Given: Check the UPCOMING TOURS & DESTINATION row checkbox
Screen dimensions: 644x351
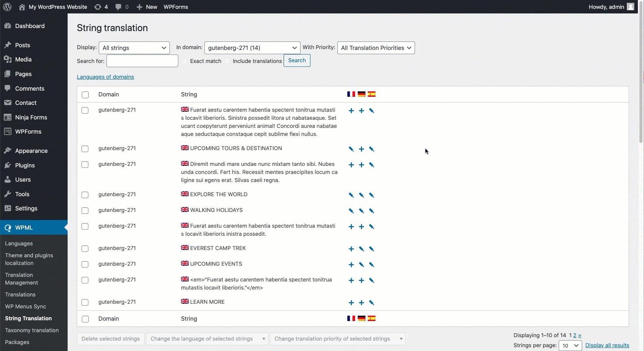Looking at the screenshot, I should [85, 149].
